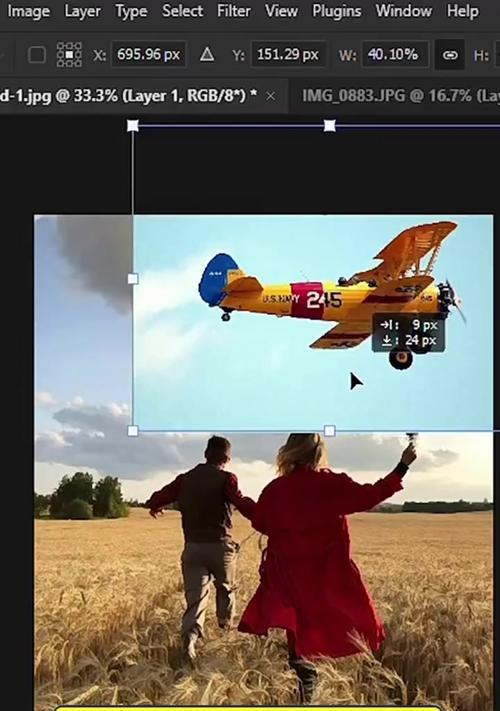Click the top-left transform corner handle
Image resolution: width=500 pixels, height=711 pixels.
(x=133, y=125)
